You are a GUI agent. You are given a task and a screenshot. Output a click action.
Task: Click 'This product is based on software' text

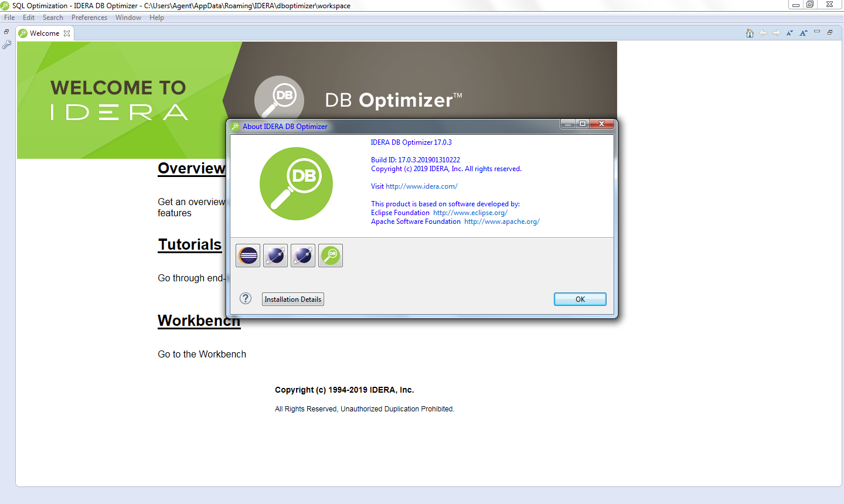pos(445,204)
